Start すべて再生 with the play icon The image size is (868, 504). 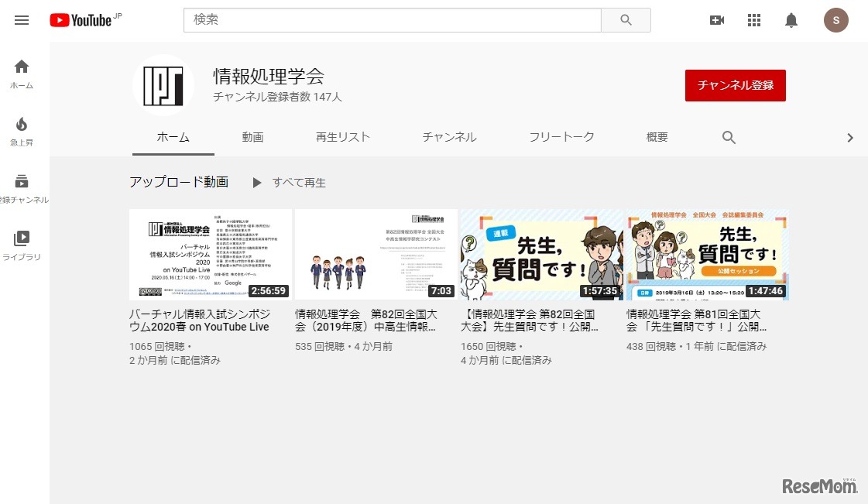[257, 183]
